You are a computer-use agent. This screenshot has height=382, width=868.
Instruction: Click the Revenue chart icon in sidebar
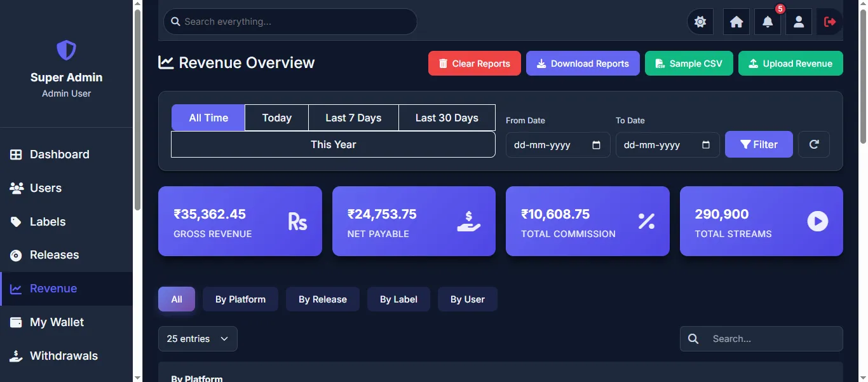click(17, 289)
